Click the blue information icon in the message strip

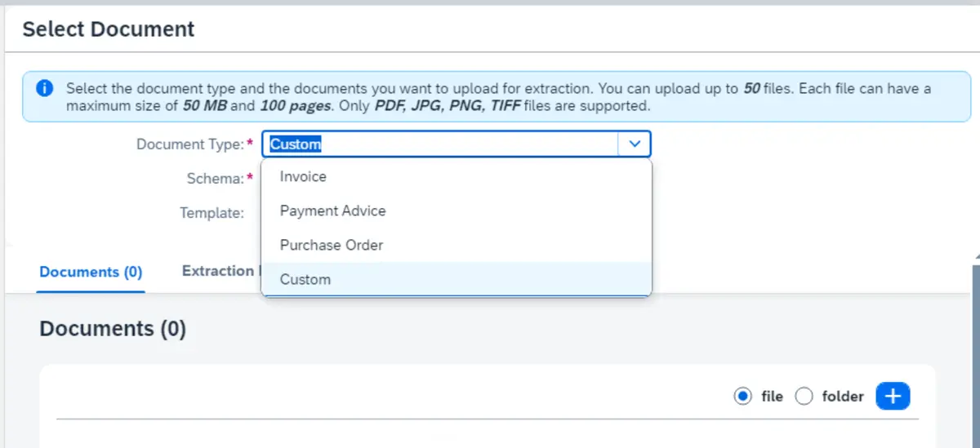45,88
